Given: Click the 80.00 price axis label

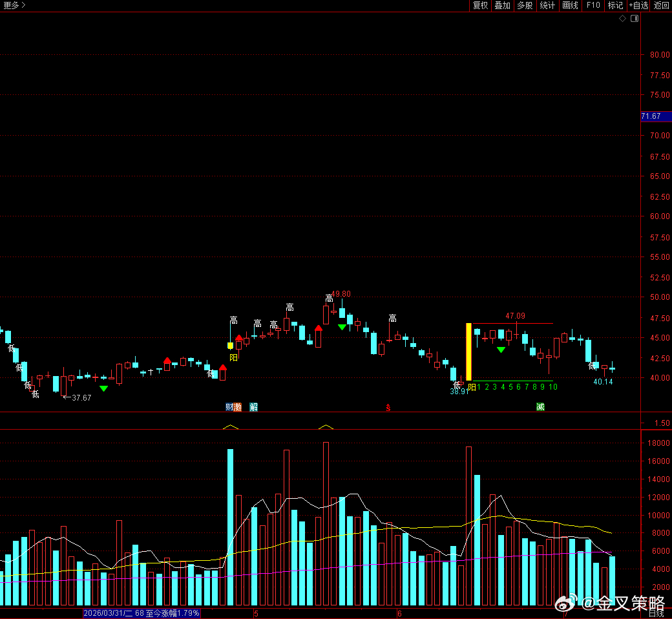Looking at the screenshot, I should coord(660,55).
